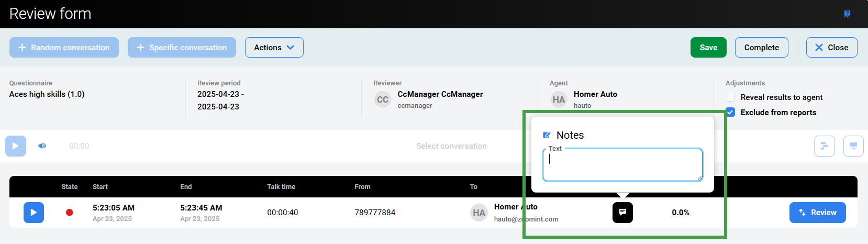Click the timeline view icon button
Viewport: 868px width, 244px height.
824,146
